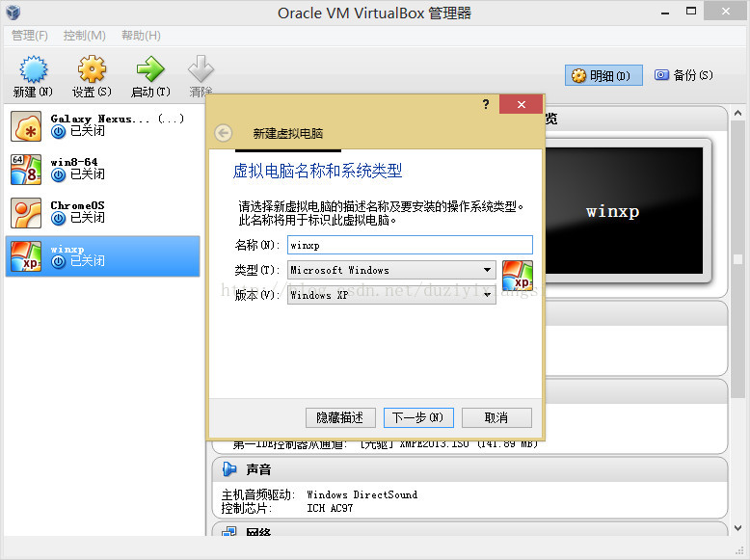This screenshot has height=560, width=750.
Task: Click the Windows XP OS icon in dialog
Action: [518, 276]
